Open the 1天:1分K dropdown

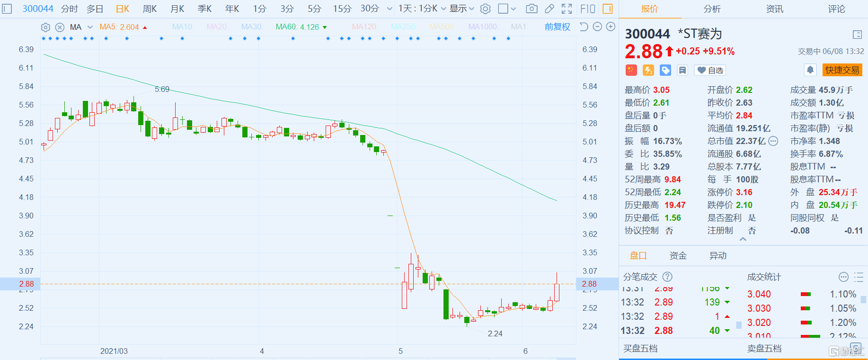(x=422, y=9)
